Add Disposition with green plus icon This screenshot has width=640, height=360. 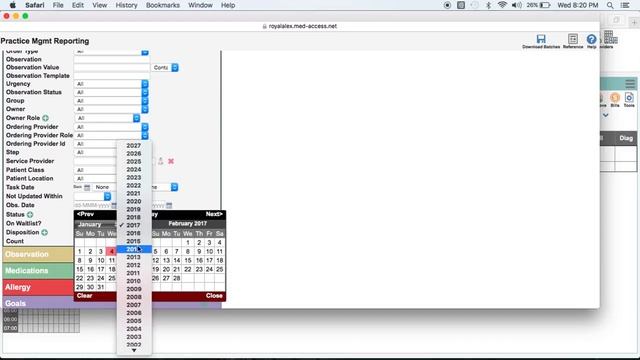pos(44,233)
